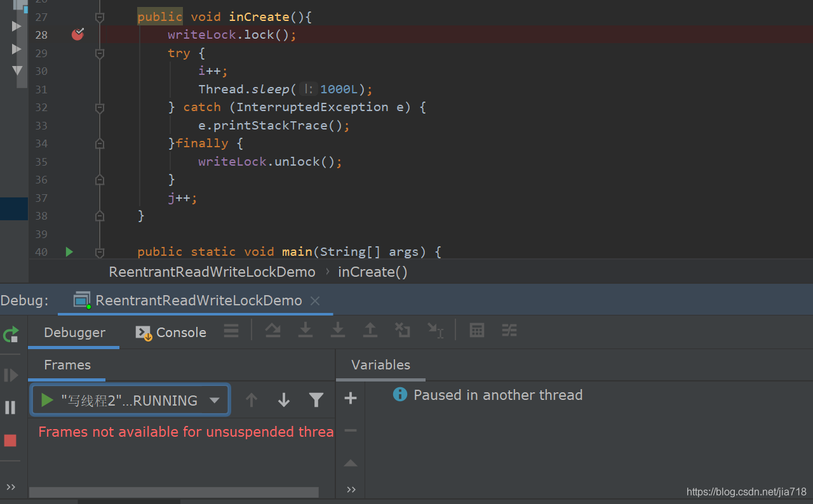Click the Trace Current Stream Chain icon
This screenshot has width=813, height=504.
pyautogui.click(x=509, y=330)
